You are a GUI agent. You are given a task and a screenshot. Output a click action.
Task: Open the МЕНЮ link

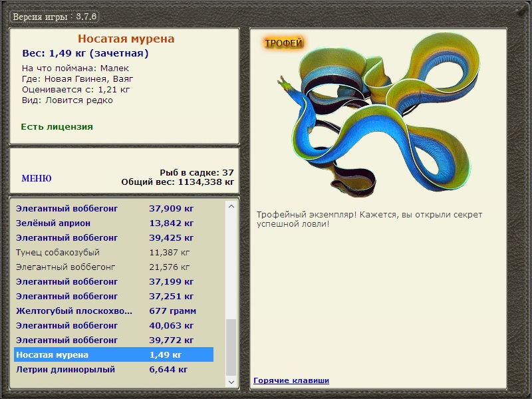[x=37, y=178]
